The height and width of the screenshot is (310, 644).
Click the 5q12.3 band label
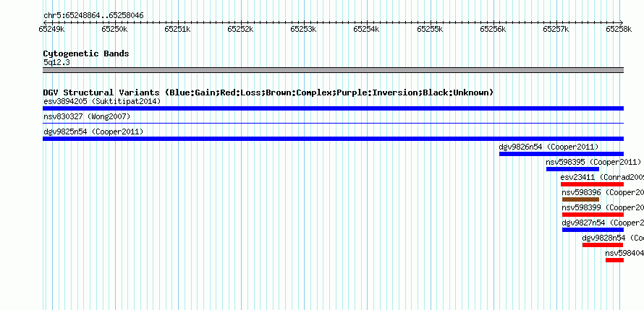[x=56, y=62]
